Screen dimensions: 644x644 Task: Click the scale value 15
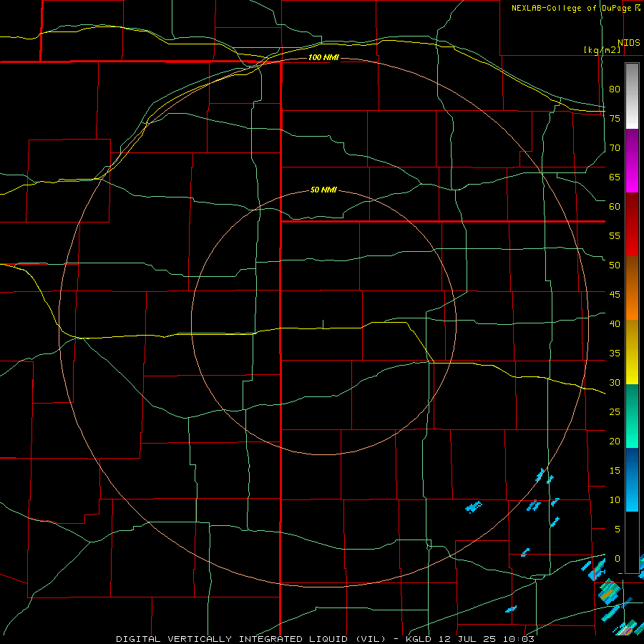pyautogui.click(x=615, y=471)
